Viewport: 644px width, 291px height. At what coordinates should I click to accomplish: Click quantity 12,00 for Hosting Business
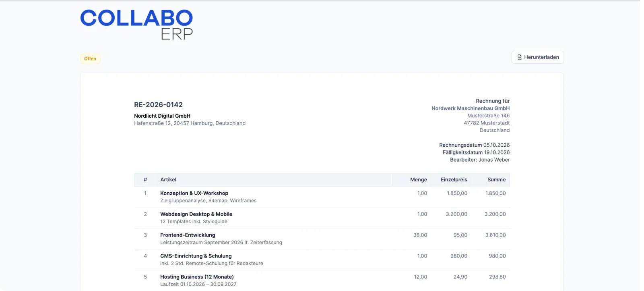tap(421, 277)
